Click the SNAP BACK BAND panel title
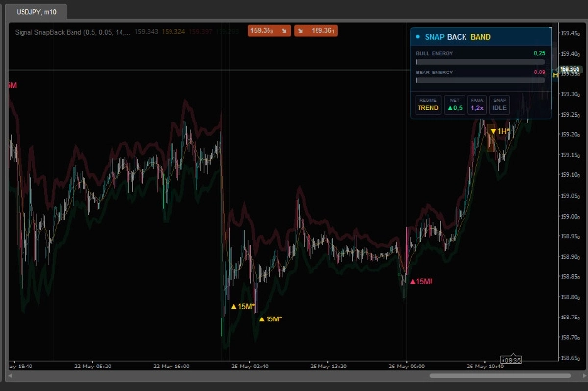 [x=458, y=37]
